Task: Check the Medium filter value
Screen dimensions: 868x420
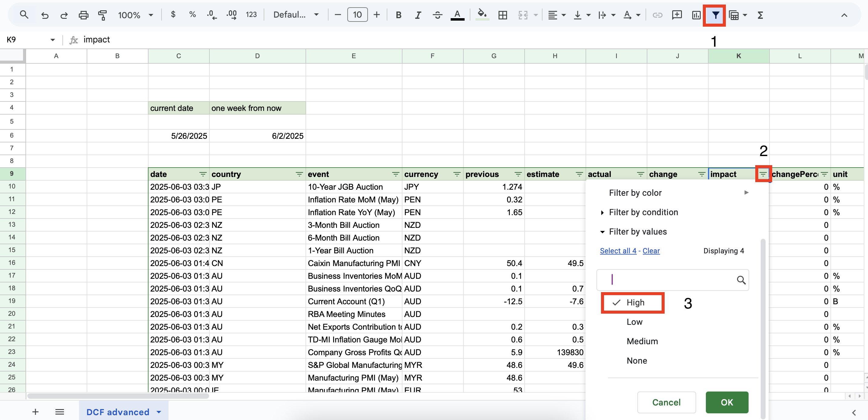Action: click(x=642, y=341)
